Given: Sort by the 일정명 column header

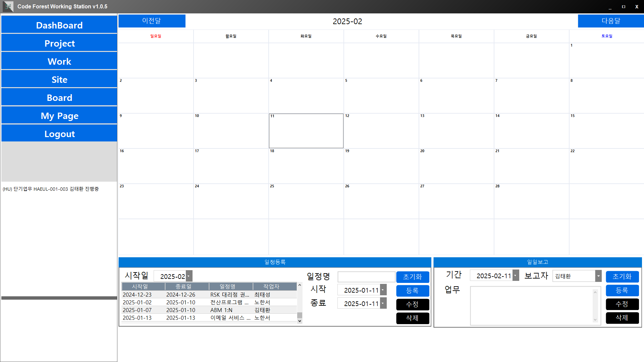Looking at the screenshot, I should [231, 287].
